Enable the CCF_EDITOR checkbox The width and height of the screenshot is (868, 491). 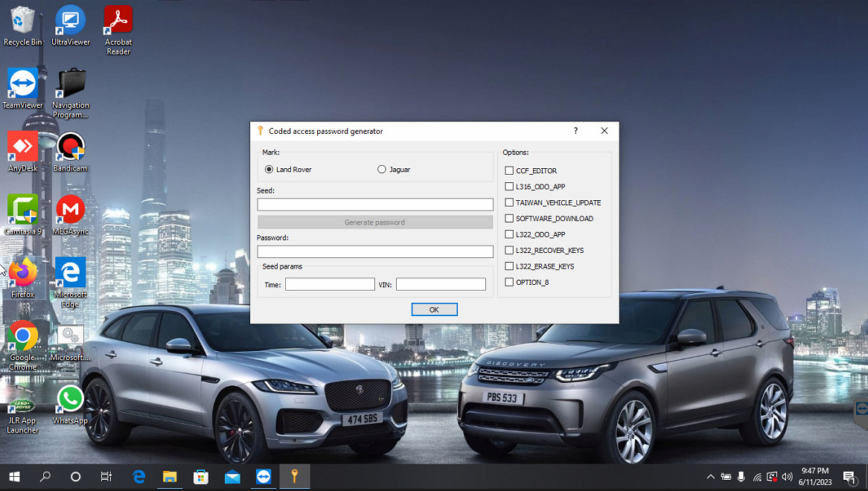click(509, 171)
